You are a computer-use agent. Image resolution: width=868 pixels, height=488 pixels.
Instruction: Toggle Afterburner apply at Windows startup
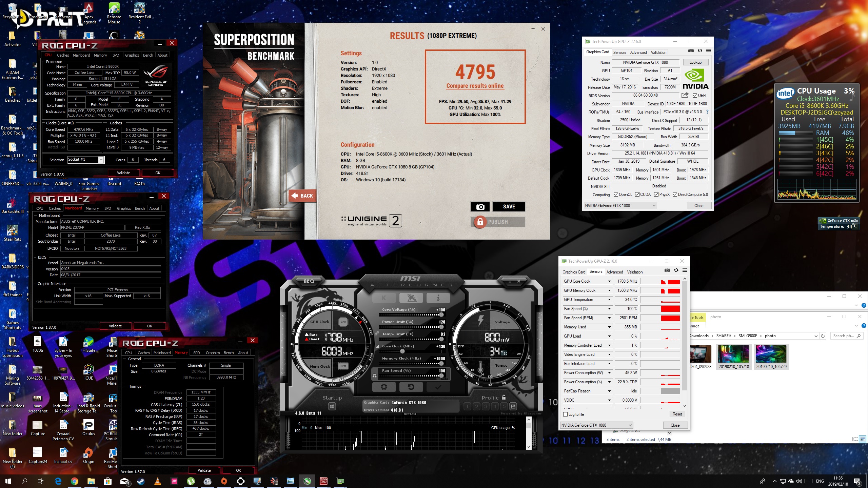tap(332, 406)
